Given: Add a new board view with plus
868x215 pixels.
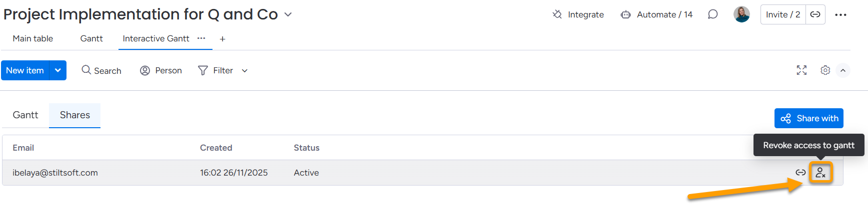Looking at the screenshot, I should [222, 39].
